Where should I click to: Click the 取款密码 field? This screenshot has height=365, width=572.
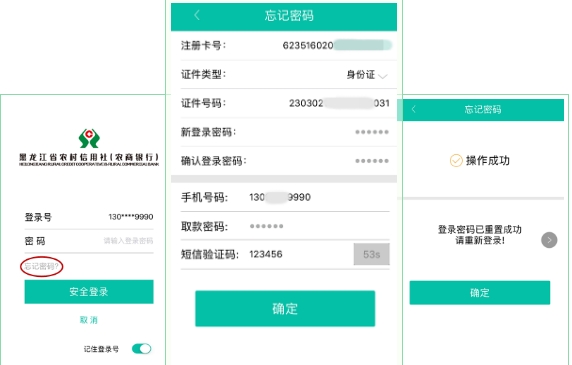coord(285,226)
